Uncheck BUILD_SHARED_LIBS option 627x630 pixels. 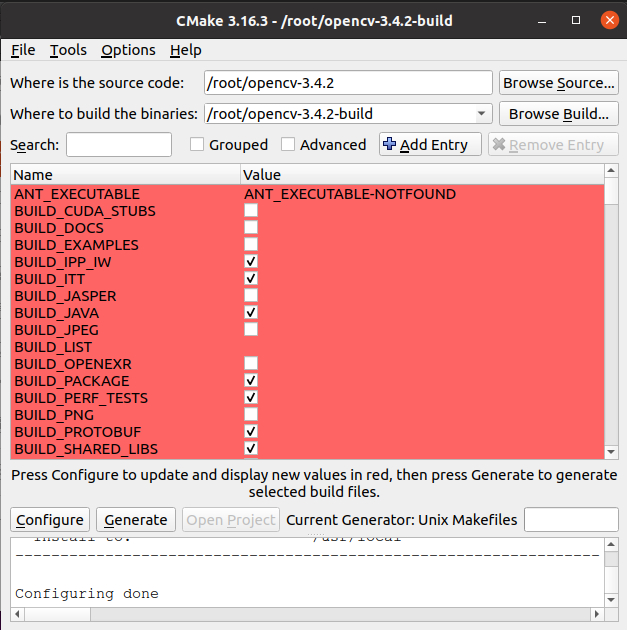click(x=251, y=448)
